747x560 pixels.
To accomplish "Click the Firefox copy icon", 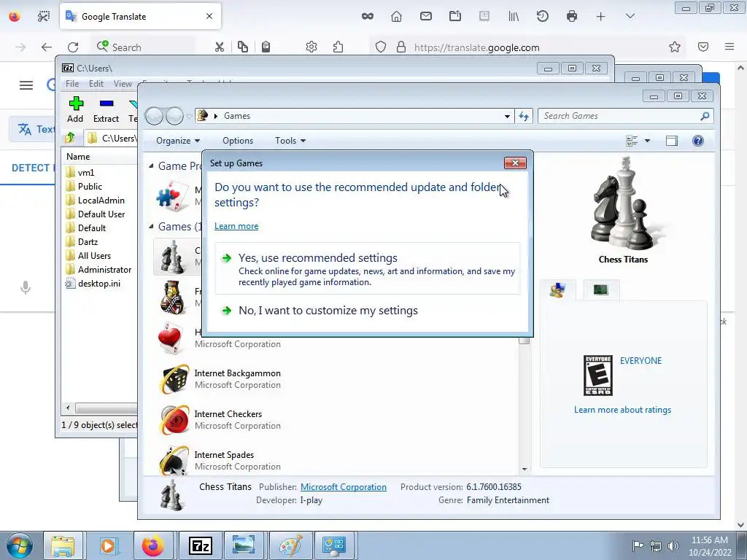I will pos(242,47).
